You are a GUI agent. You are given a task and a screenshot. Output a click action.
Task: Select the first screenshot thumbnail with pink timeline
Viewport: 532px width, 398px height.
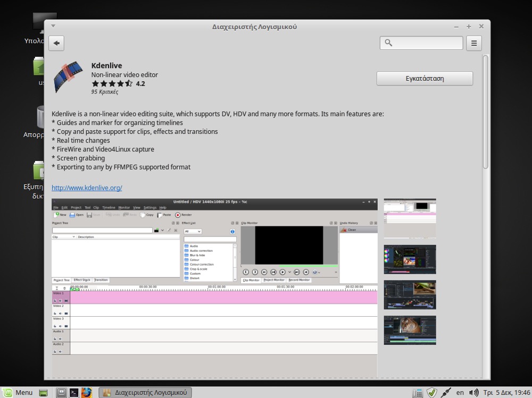tap(410, 218)
